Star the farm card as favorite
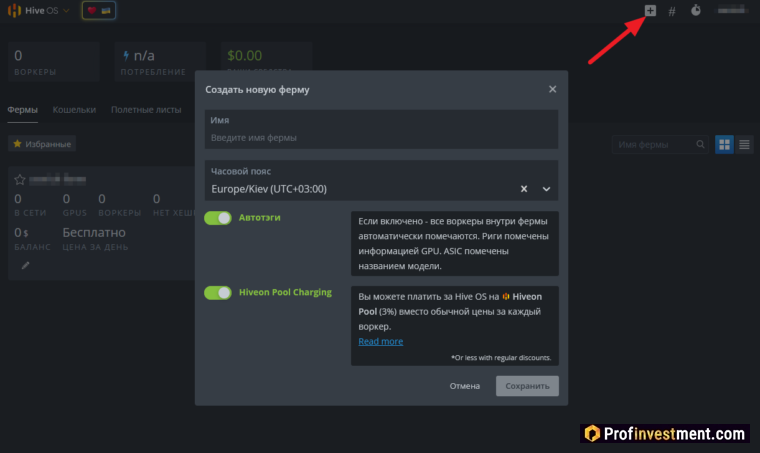The width and height of the screenshot is (760, 453). pyautogui.click(x=19, y=180)
